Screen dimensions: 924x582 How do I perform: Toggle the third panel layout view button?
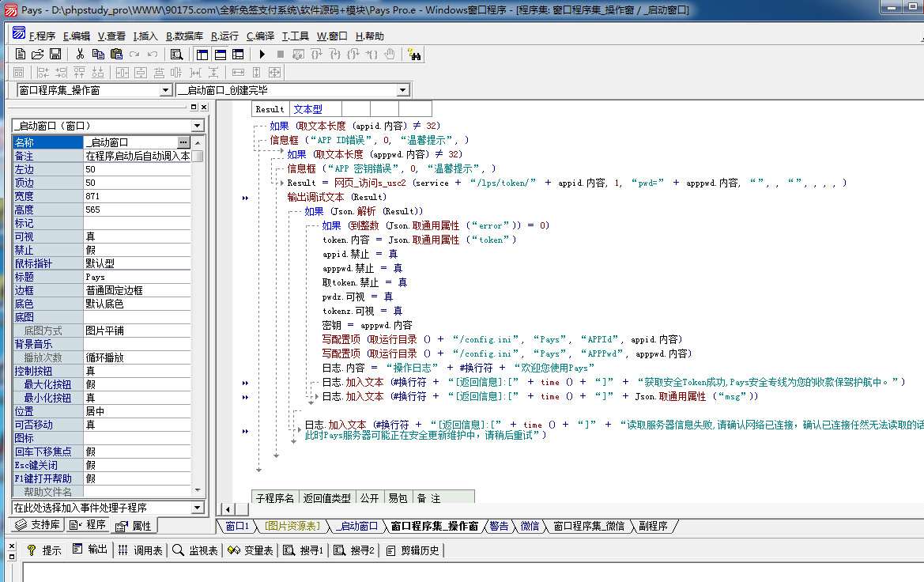(x=238, y=55)
